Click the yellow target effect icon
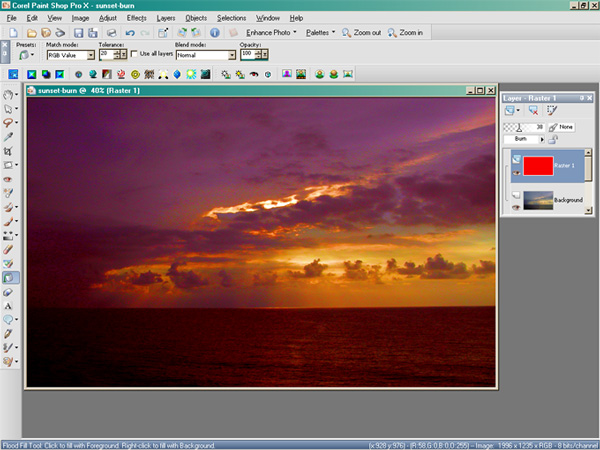This screenshot has width=600, height=450. (x=135, y=74)
